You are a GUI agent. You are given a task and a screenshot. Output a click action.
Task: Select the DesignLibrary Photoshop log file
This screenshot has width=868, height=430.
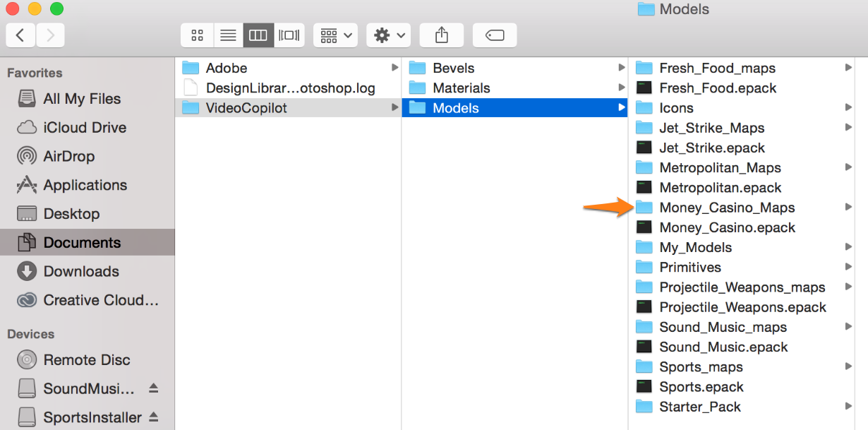coord(290,88)
